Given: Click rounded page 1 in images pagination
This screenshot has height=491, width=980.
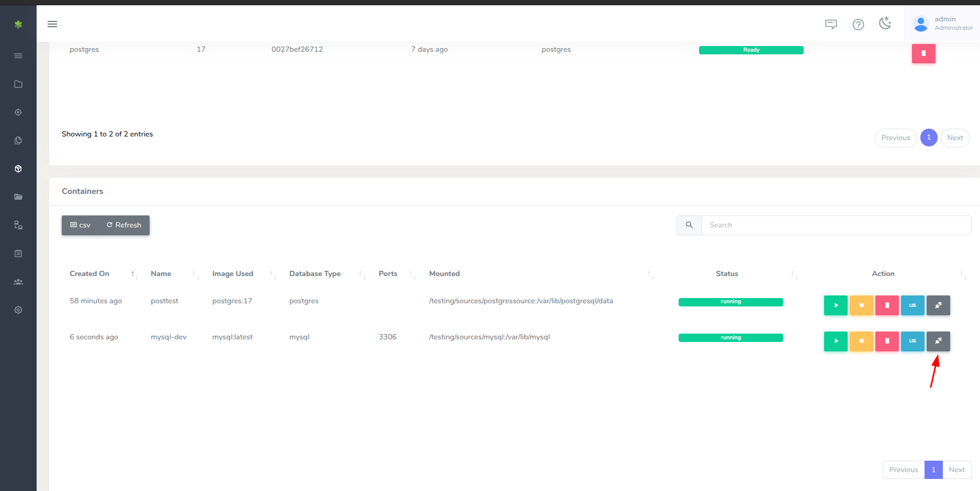Looking at the screenshot, I should 929,138.
